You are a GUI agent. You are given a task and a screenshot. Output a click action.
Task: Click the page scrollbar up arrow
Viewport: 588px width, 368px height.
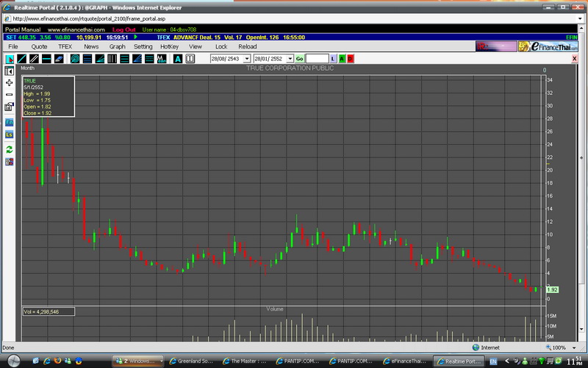tap(581, 29)
